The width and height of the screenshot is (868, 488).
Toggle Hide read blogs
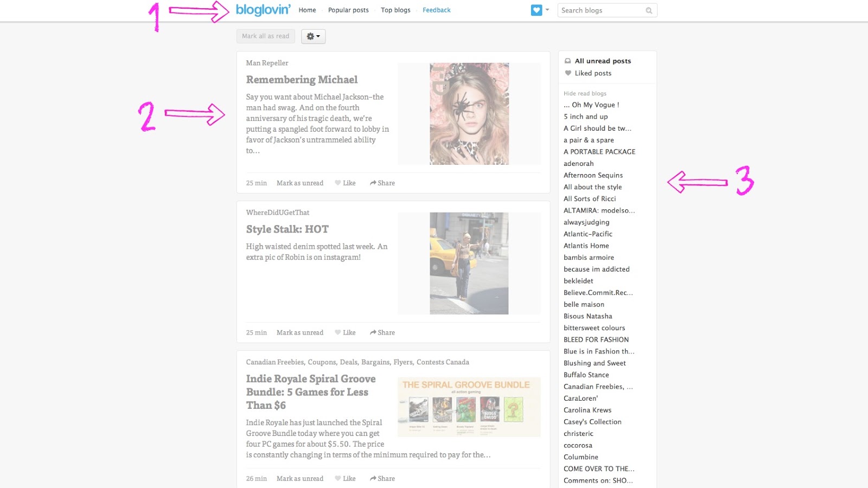(x=585, y=93)
